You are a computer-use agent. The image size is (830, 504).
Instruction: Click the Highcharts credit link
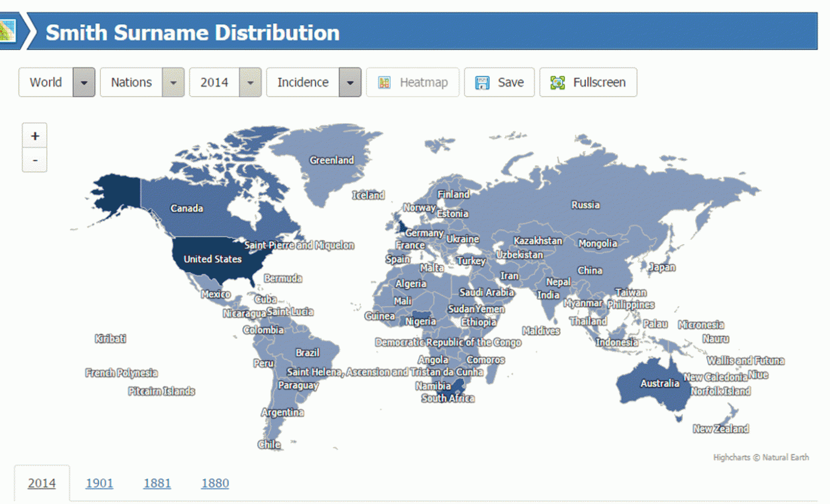761,457
